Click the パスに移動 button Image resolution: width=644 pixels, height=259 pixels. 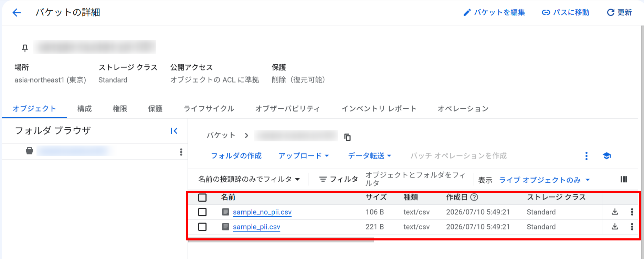[566, 13]
